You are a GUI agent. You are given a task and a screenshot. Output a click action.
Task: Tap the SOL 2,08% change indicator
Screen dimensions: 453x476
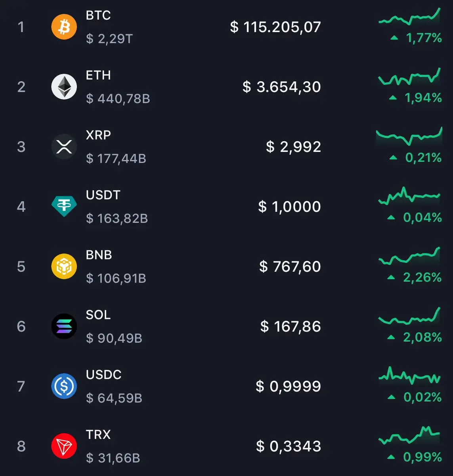[x=415, y=337]
